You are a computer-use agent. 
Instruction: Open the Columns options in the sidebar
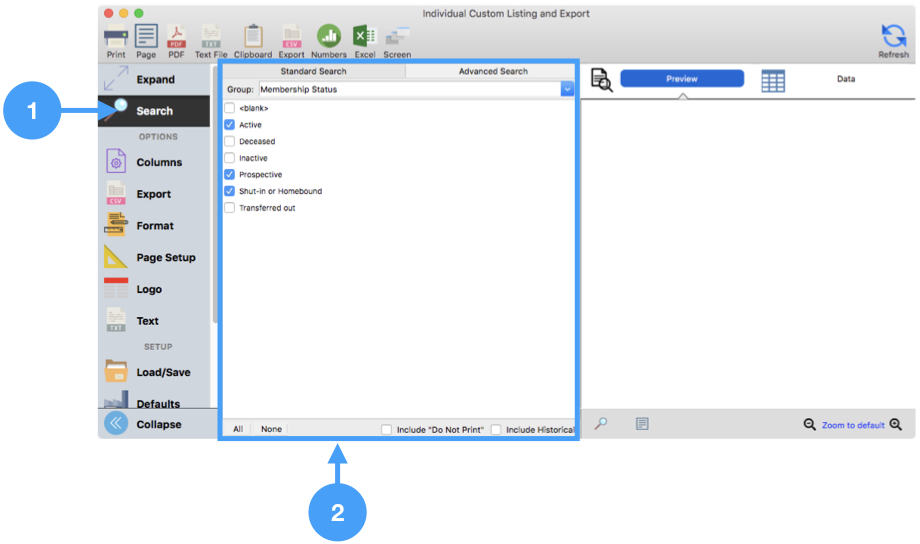tap(158, 162)
